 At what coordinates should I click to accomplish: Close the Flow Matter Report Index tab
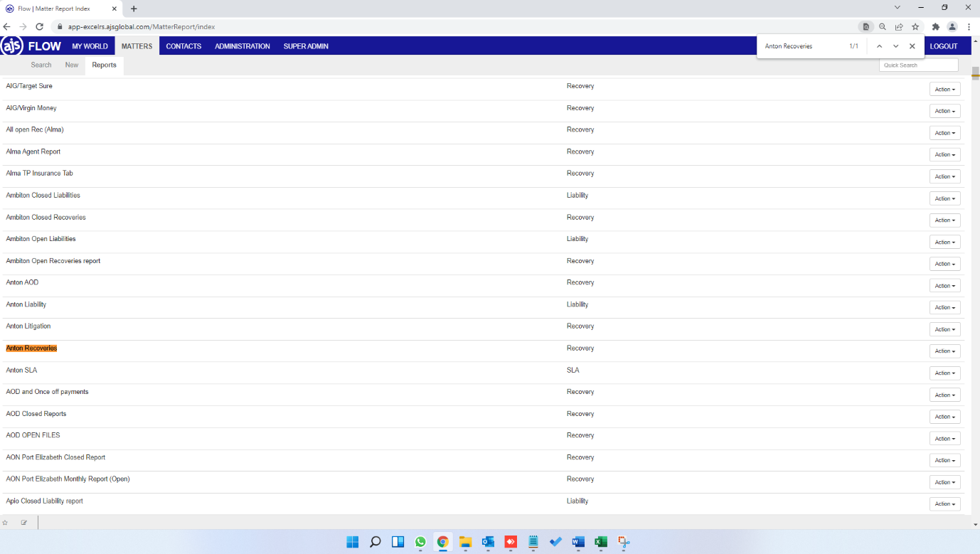click(114, 9)
